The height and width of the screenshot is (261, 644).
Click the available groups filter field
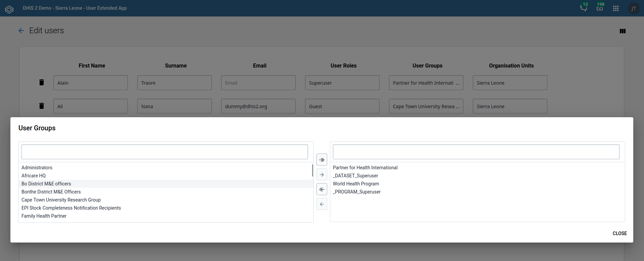[165, 152]
